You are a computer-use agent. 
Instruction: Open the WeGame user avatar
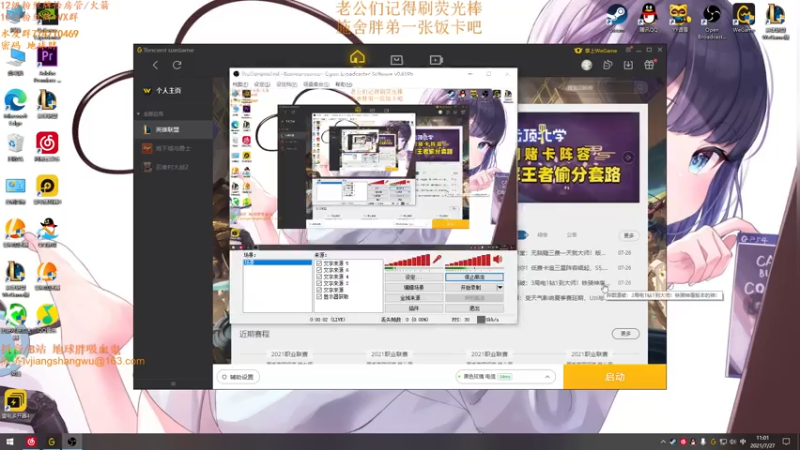(587, 65)
